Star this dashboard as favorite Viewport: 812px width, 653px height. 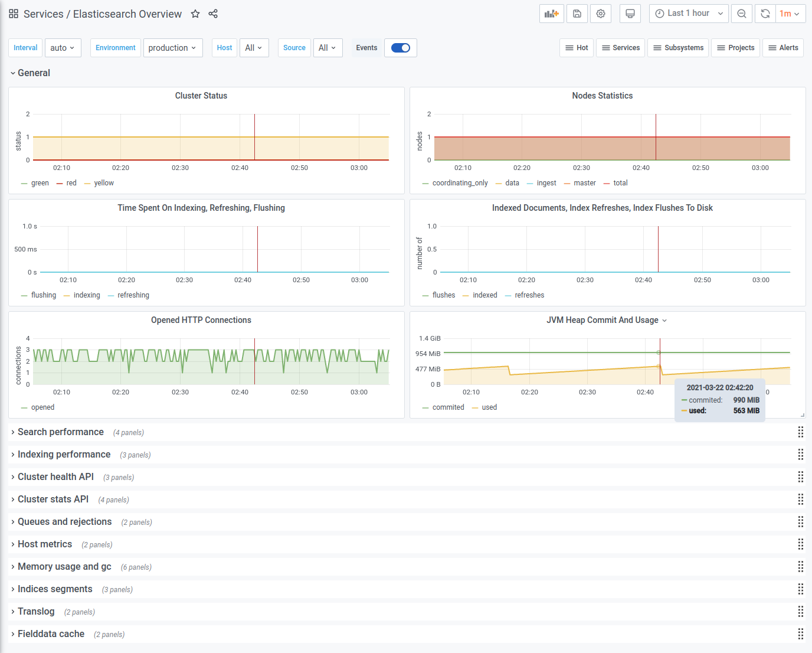[195, 14]
